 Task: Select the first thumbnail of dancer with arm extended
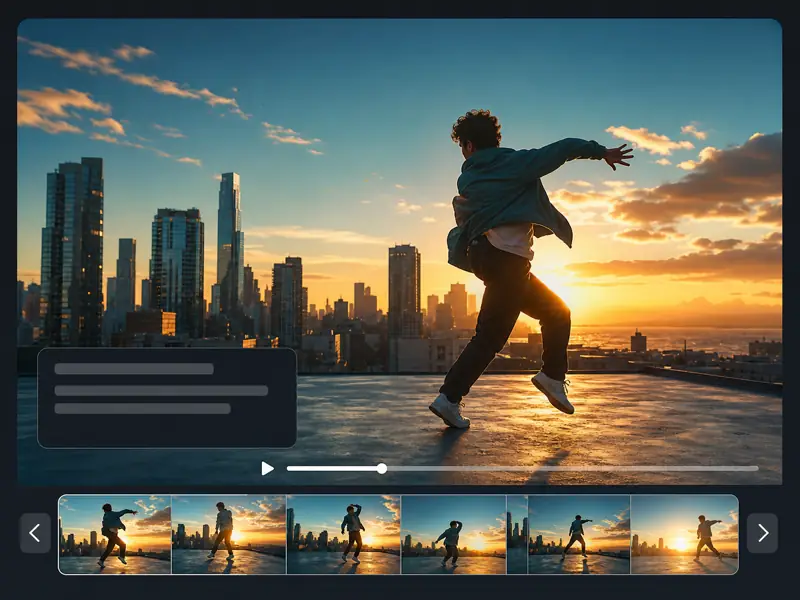[x=115, y=534]
